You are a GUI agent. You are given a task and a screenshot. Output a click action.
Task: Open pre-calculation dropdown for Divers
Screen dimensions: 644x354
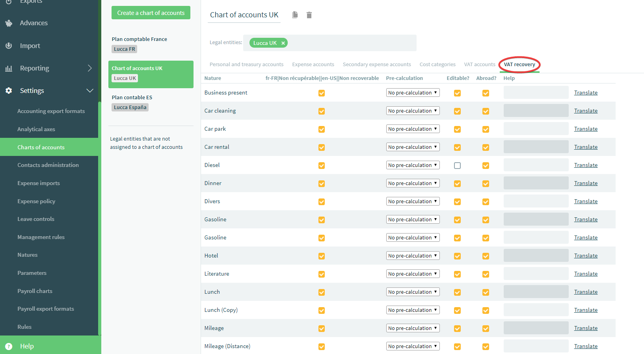[413, 201]
